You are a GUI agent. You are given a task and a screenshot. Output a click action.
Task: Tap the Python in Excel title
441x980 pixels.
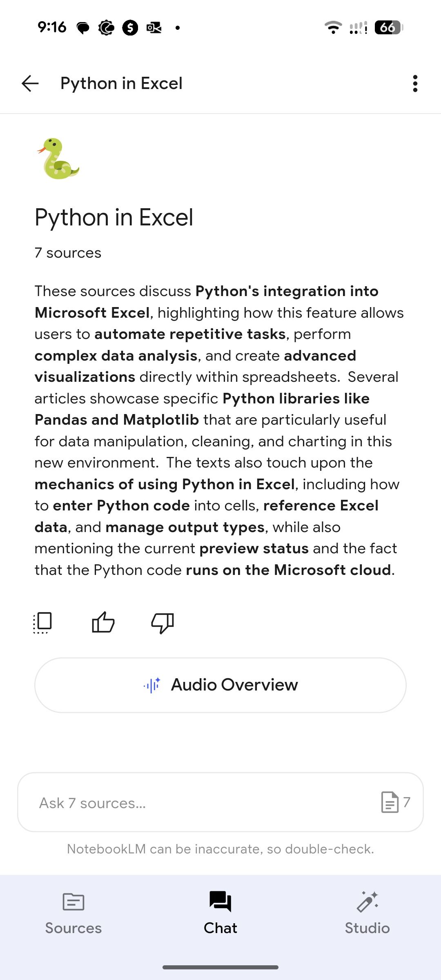(x=114, y=217)
